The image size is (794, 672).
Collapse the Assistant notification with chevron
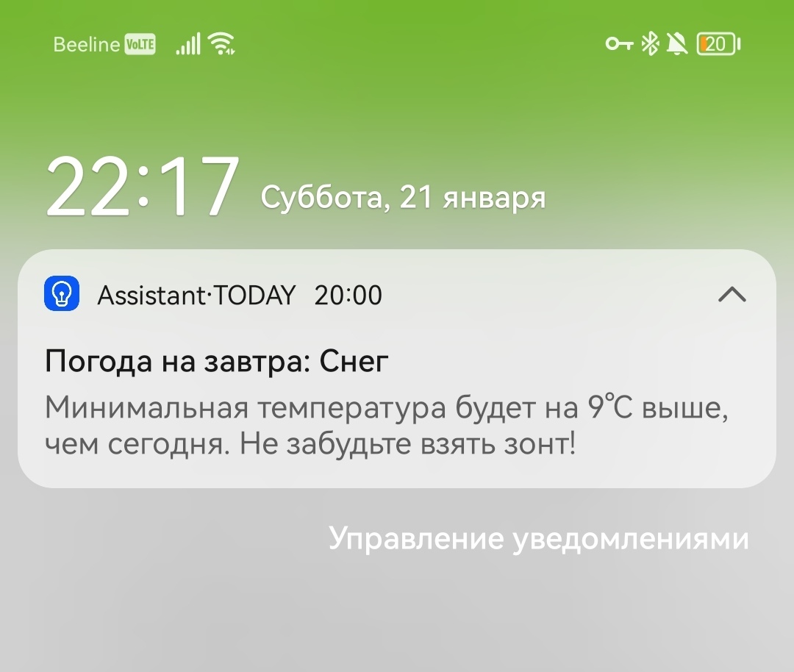tap(732, 294)
